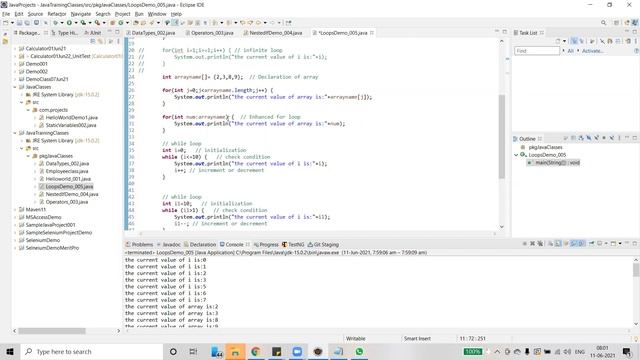
Task: Click the New Java Class icon
Action: point(121,22)
